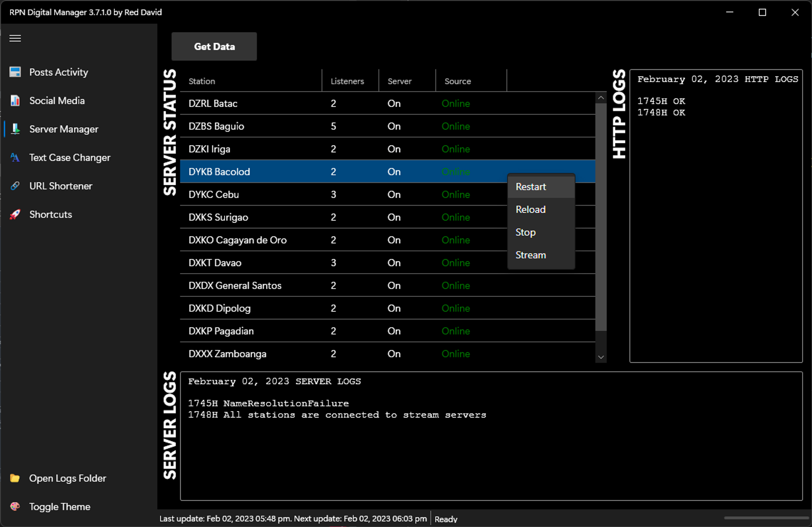
Task: Click Online status of DXXX Zamboanga
Action: (x=455, y=354)
